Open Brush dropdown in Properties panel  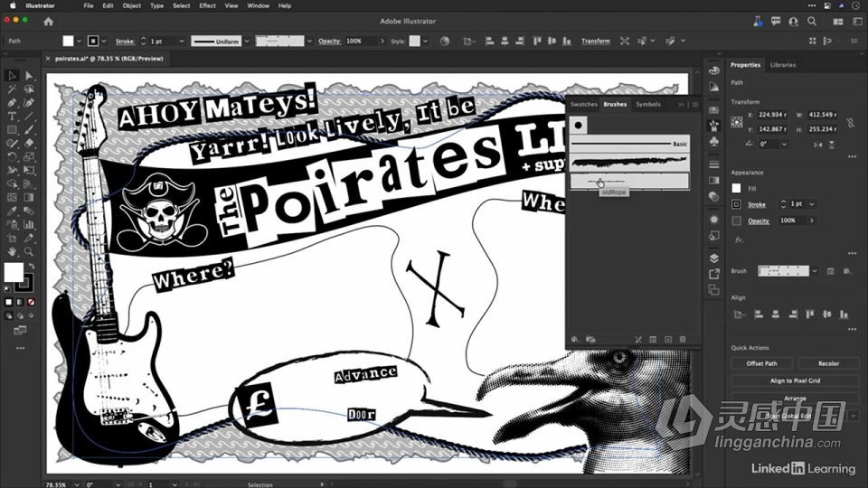coord(815,271)
